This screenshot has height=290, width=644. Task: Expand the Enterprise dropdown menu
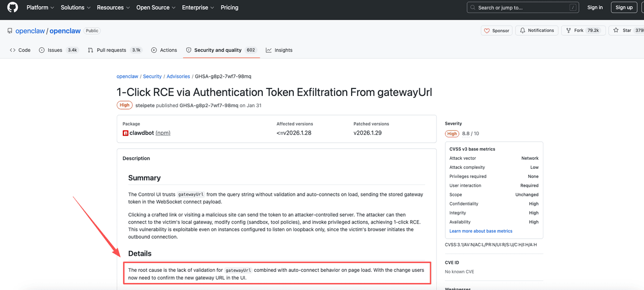coord(198,8)
